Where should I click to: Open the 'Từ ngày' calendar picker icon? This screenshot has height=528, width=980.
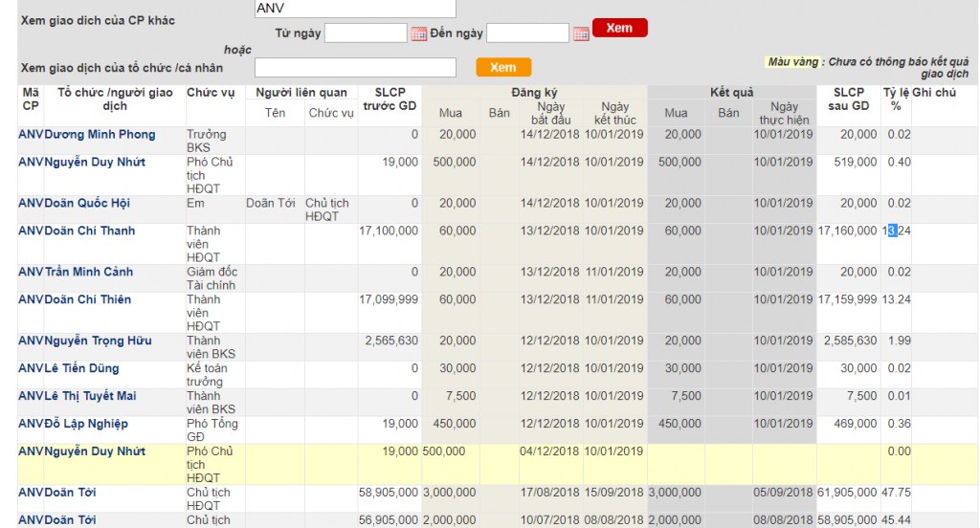click(x=418, y=34)
